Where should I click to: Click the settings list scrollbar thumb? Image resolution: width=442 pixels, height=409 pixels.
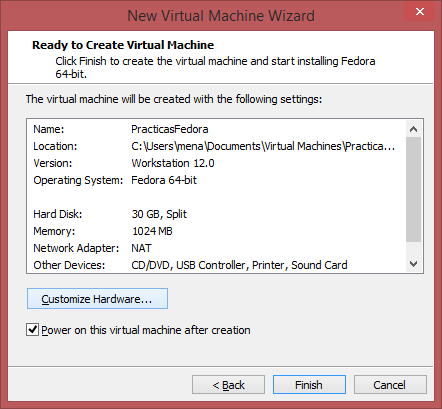pos(414,189)
